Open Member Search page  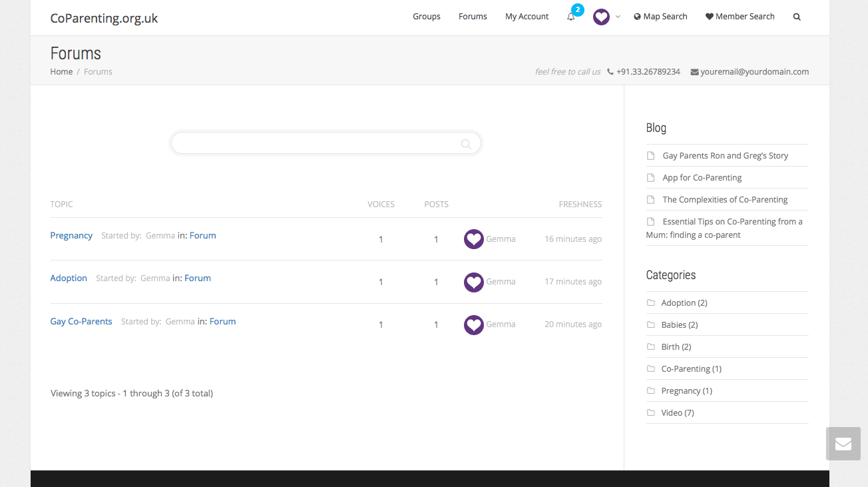pyautogui.click(x=740, y=17)
